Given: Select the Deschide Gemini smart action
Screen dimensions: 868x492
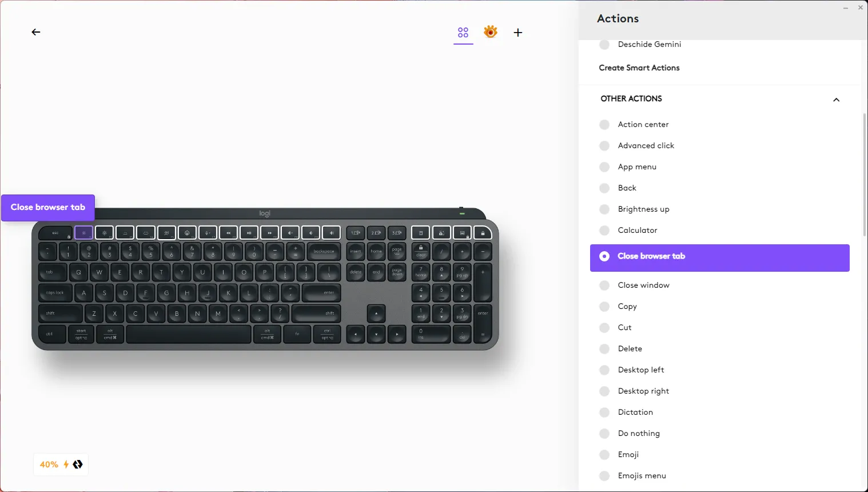Looking at the screenshot, I should click(x=639, y=44).
